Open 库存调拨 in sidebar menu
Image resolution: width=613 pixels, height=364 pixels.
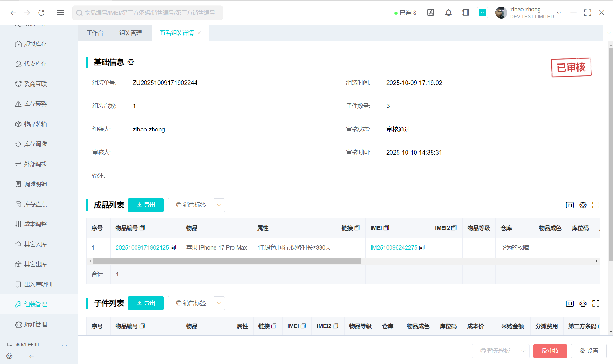(35, 144)
